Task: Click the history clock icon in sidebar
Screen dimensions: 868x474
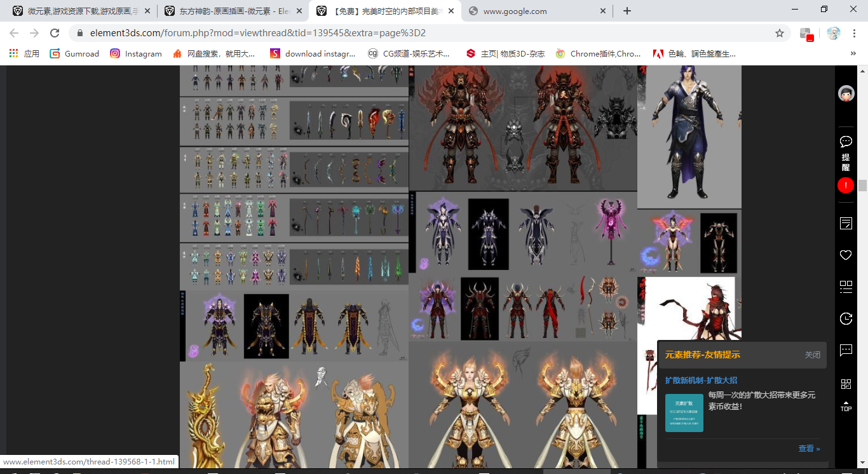Action: [x=846, y=318]
